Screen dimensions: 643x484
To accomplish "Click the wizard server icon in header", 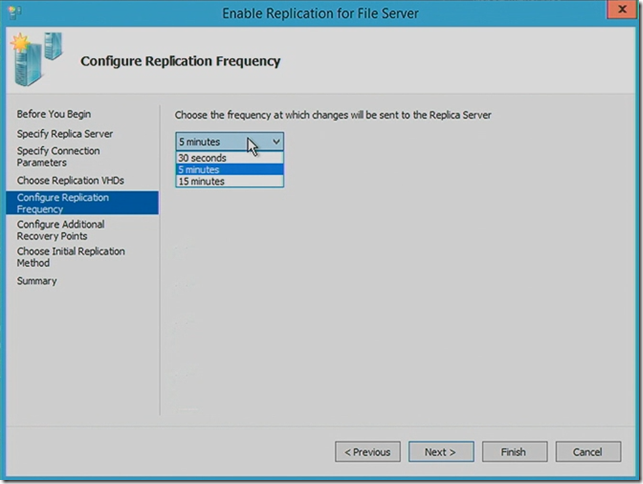I will coord(37,59).
